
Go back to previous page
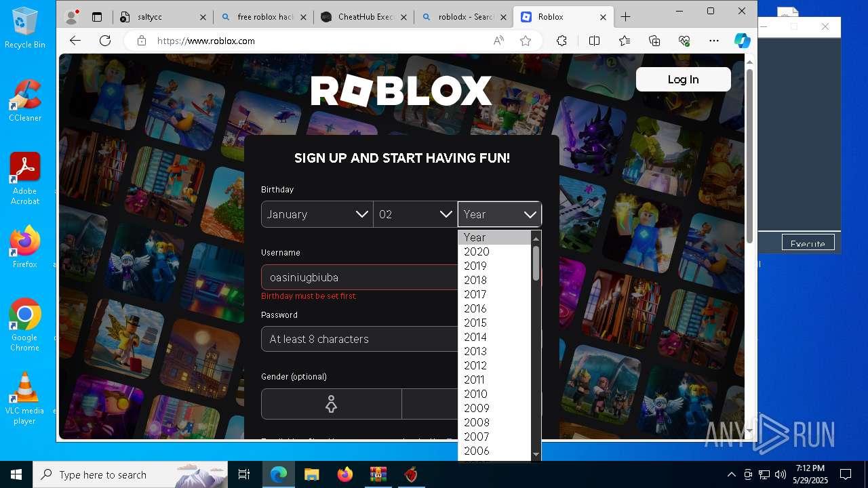point(75,41)
